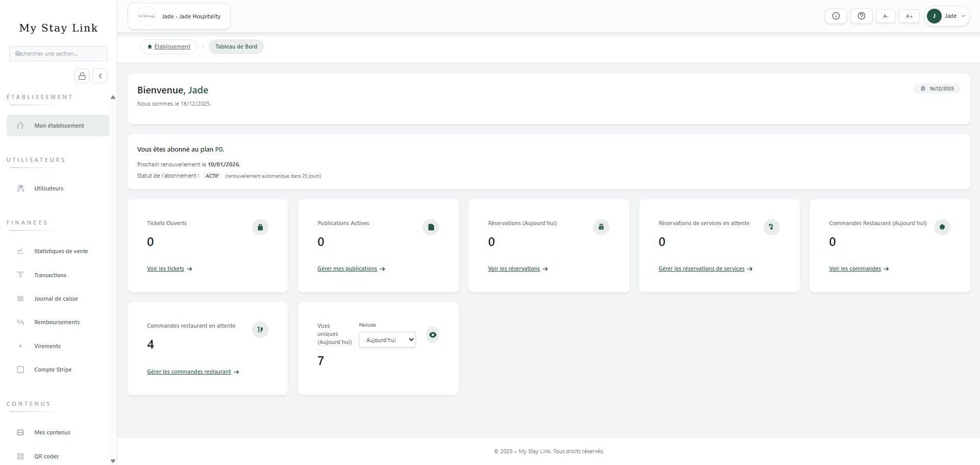Click the Publications Actives document icon
Viewport: 980px width, 465px height.
(430, 227)
